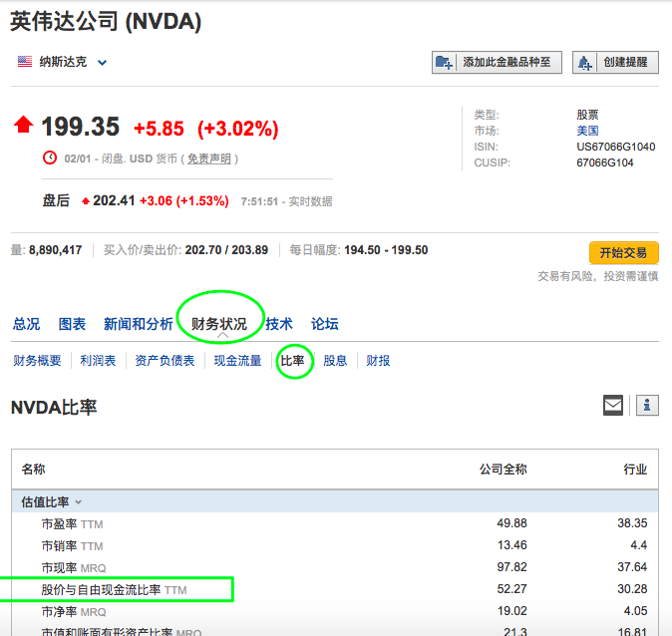The height and width of the screenshot is (636, 672).
Task: Switch to the 总况 tab
Action: point(26,324)
